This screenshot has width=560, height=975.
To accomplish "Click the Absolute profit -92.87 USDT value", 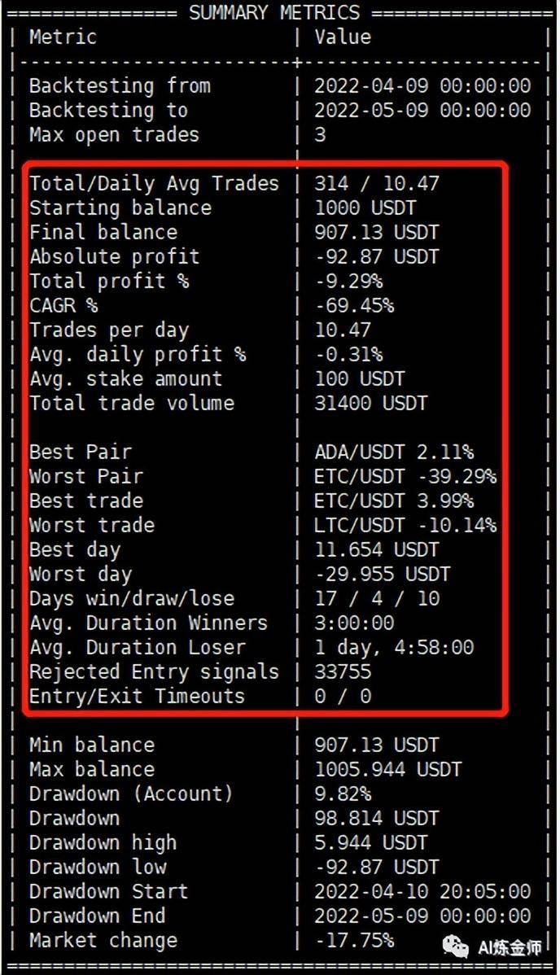I will coord(376,257).
